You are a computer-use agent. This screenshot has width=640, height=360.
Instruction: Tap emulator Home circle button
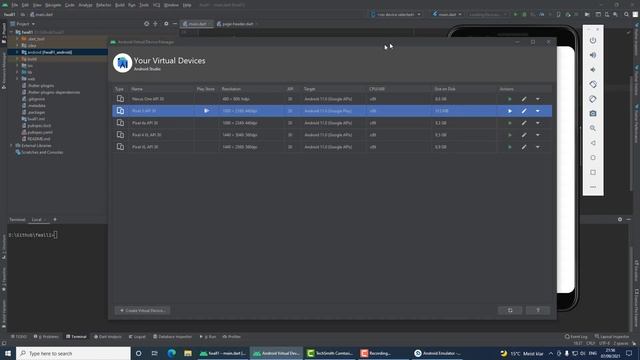pyautogui.click(x=593, y=158)
